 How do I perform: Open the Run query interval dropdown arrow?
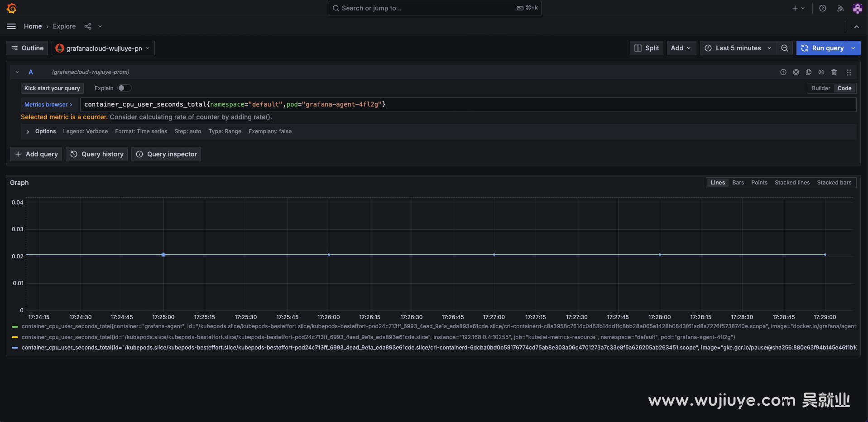854,48
